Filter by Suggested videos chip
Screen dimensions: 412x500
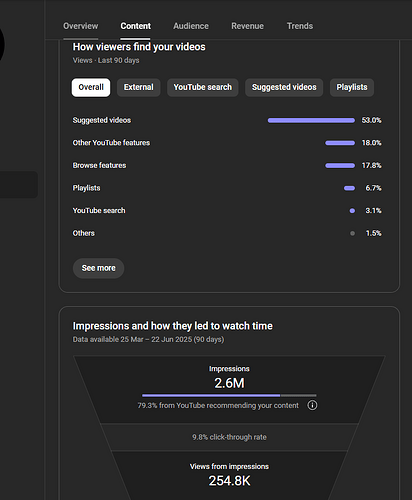click(x=284, y=87)
